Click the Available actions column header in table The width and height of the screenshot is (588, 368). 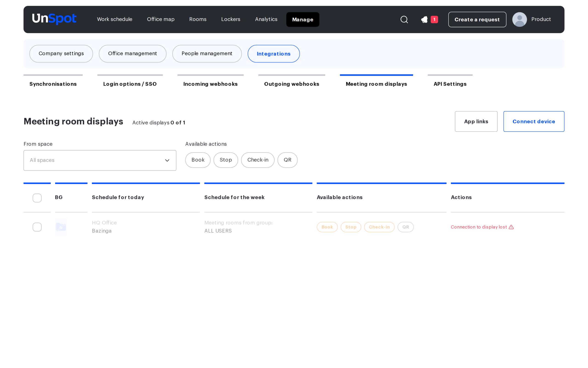339,197
